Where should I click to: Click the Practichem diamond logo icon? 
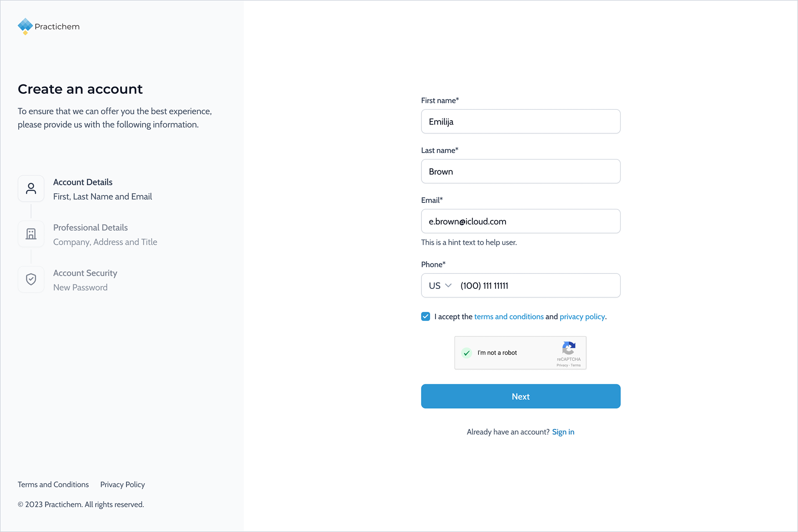25,26
